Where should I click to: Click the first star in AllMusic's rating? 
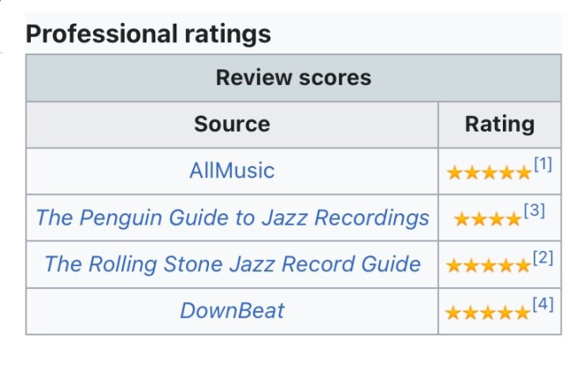(x=455, y=173)
